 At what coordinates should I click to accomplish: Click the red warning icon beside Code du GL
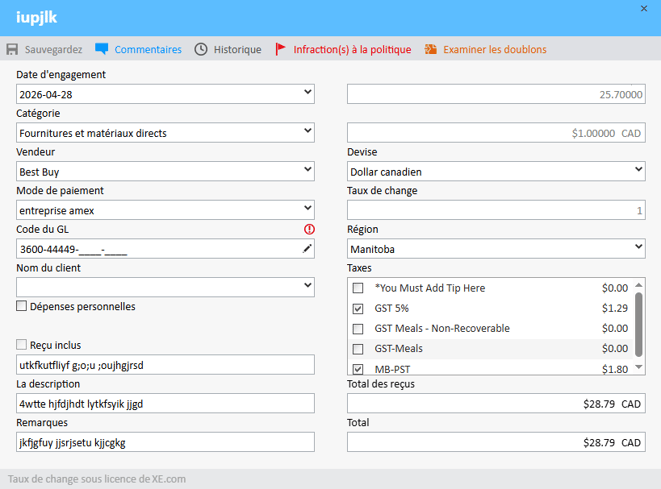[308, 229]
